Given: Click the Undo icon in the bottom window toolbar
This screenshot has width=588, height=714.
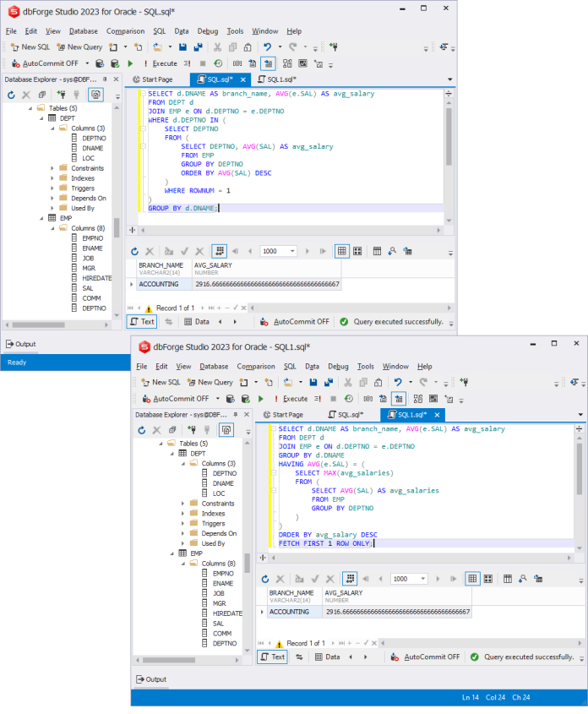Looking at the screenshot, I should pyautogui.click(x=398, y=382).
